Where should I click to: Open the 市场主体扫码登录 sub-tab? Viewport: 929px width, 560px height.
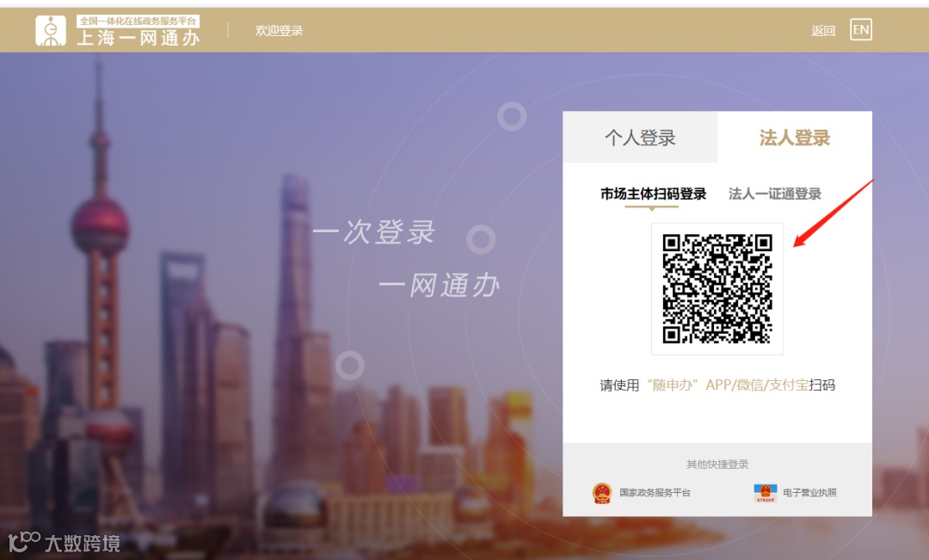pyautogui.click(x=653, y=194)
